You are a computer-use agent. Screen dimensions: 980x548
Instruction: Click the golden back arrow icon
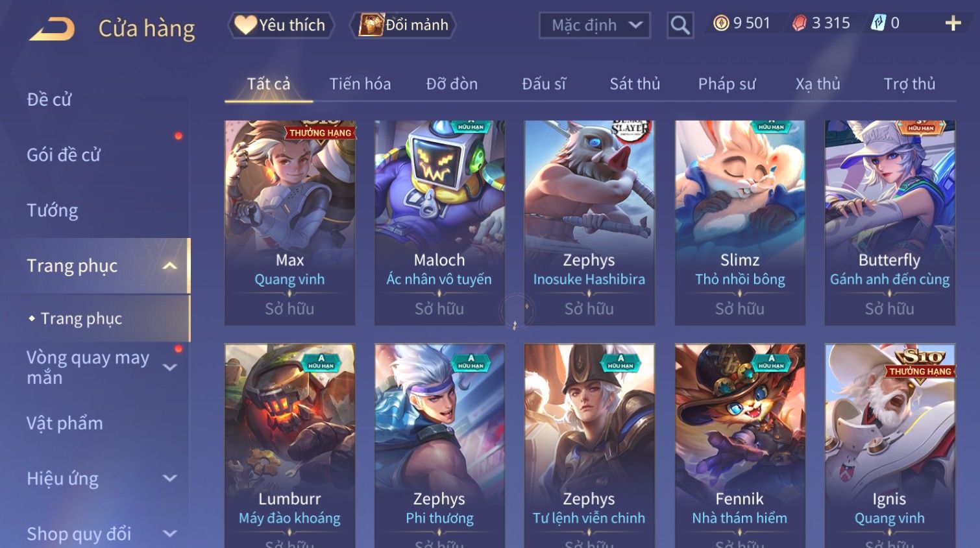pos(52,29)
